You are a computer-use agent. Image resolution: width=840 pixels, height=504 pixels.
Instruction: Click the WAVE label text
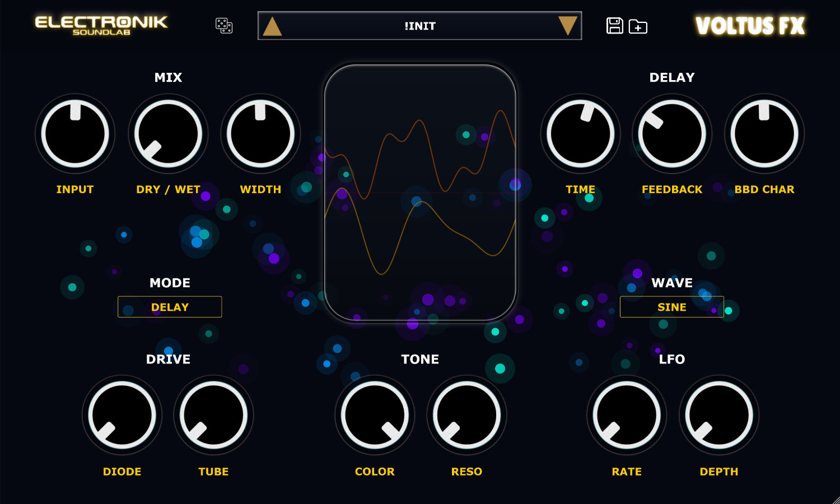672,283
